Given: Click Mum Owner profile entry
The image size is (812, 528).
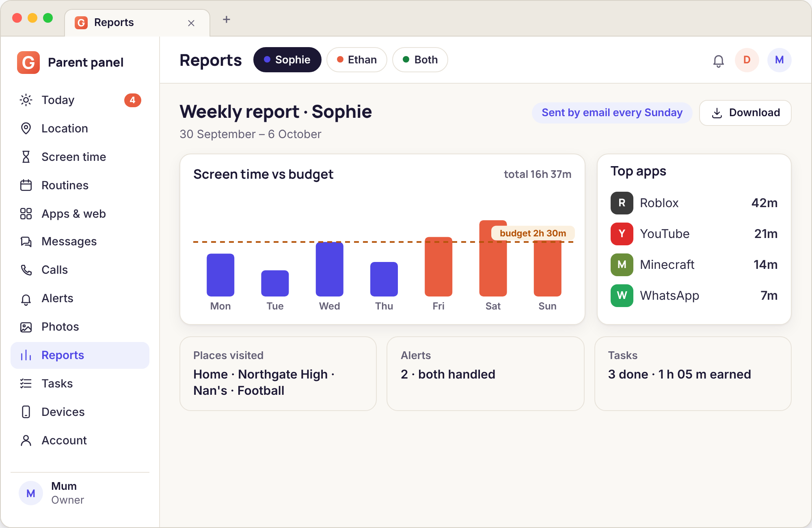Looking at the screenshot, I should [80, 493].
